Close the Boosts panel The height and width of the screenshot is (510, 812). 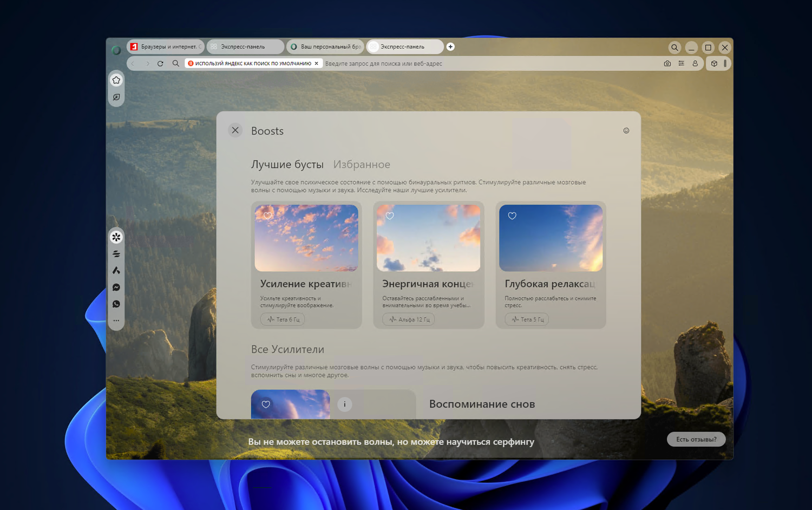pos(235,130)
